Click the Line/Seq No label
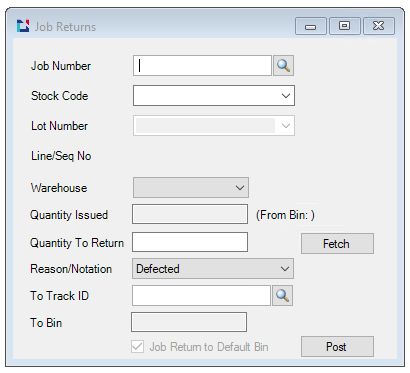This screenshot has width=410, height=373. click(x=61, y=156)
